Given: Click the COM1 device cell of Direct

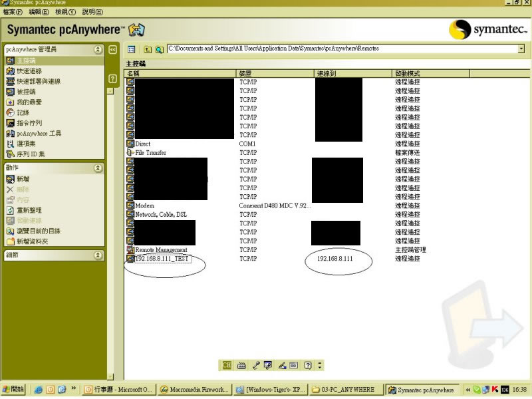Looking at the screenshot, I should coord(247,144).
